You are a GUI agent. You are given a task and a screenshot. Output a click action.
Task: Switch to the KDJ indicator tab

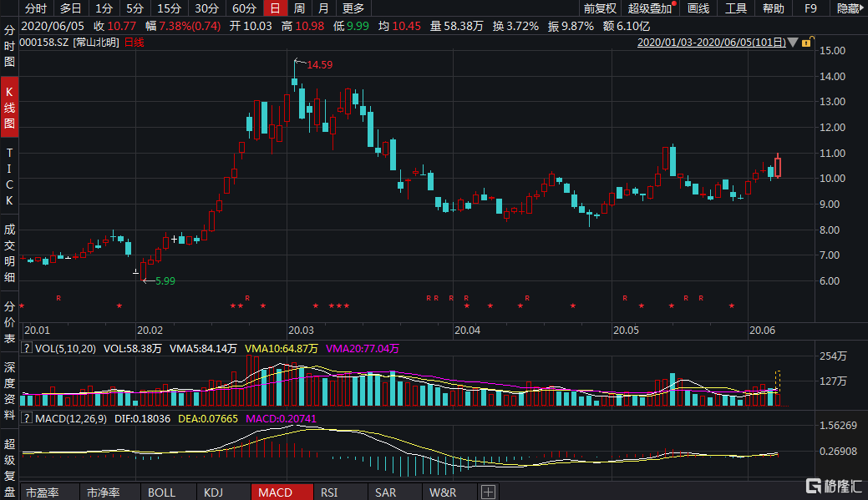[x=216, y=492]
